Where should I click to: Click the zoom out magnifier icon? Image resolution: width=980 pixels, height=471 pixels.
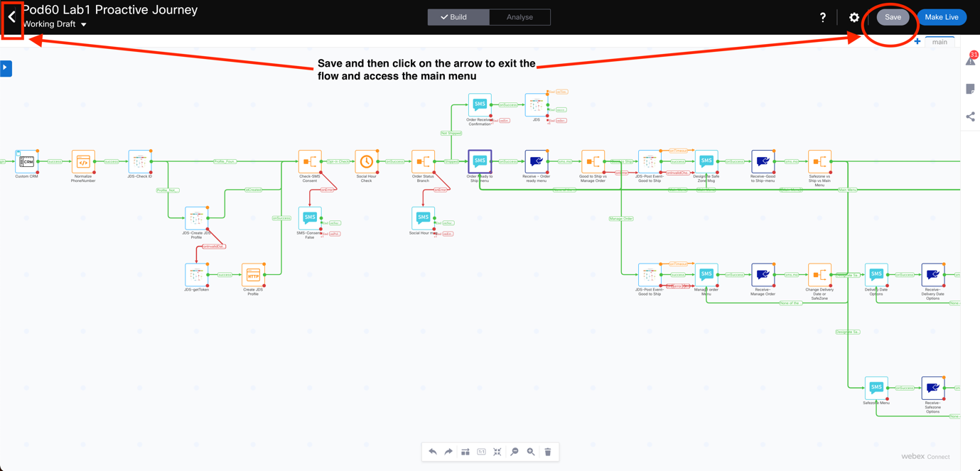coord(515,452)
